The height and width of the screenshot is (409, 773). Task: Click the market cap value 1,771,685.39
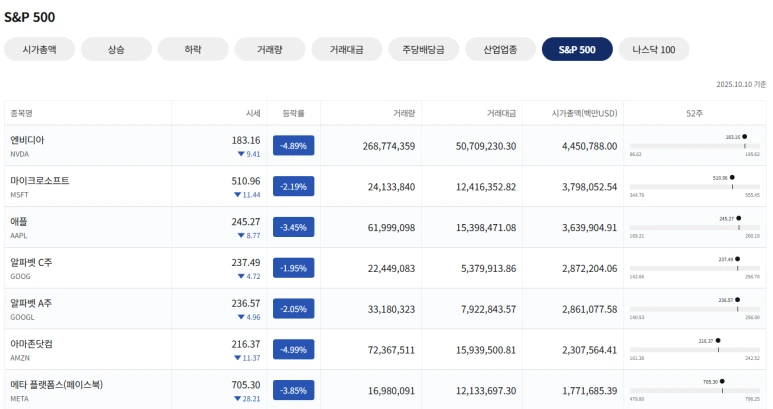coord(590,391)
